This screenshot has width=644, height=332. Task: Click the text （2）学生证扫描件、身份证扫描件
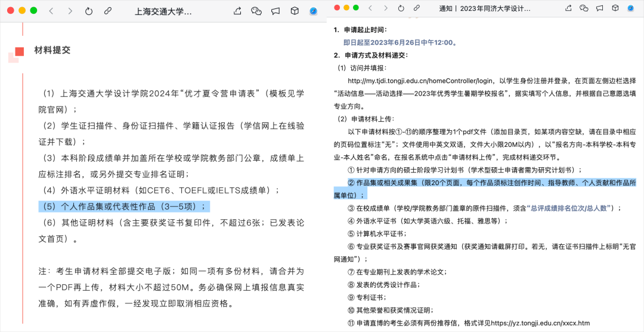tap(172, 134)
